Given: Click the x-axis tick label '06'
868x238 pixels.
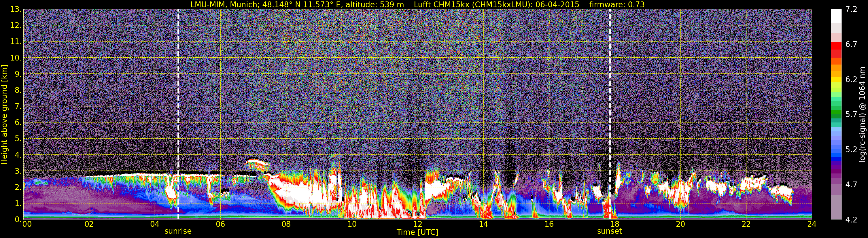Looking at the screenshot, I should [220, 224].
